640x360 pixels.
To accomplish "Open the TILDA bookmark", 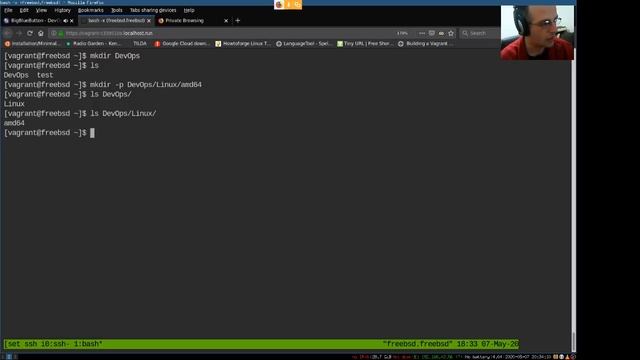I will click(140, 44).
